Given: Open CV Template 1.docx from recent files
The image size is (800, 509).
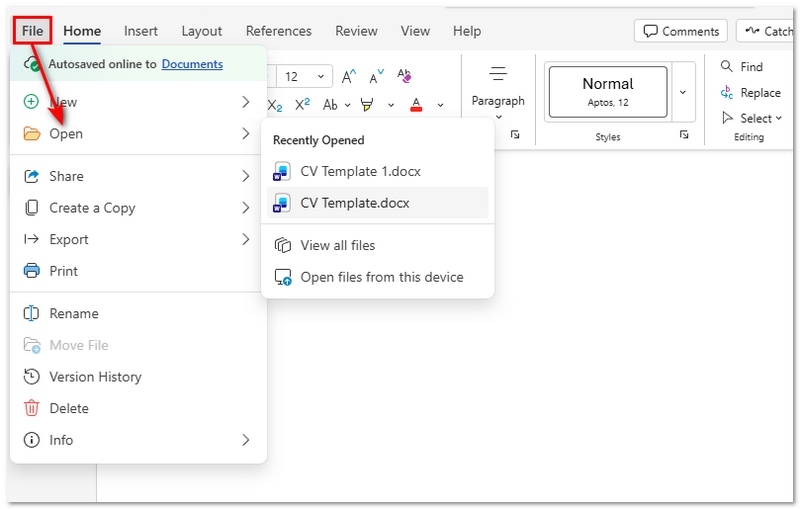Looking at the screenshot, I should [x=360, y=171].
